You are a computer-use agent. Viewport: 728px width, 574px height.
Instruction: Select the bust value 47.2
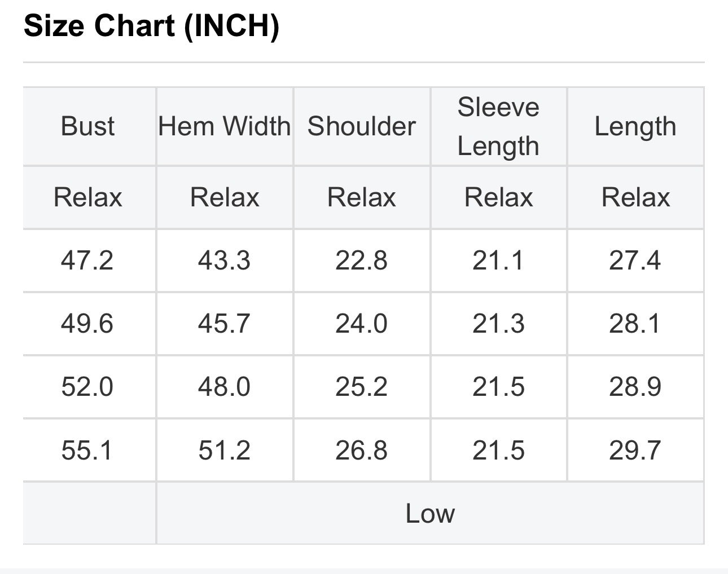coord(87,260)
